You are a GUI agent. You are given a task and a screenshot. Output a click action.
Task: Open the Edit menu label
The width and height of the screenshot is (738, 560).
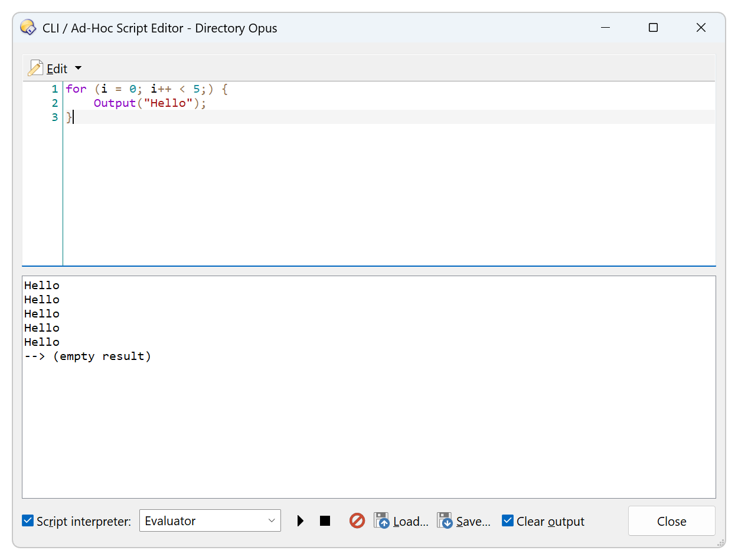[57, 69]
